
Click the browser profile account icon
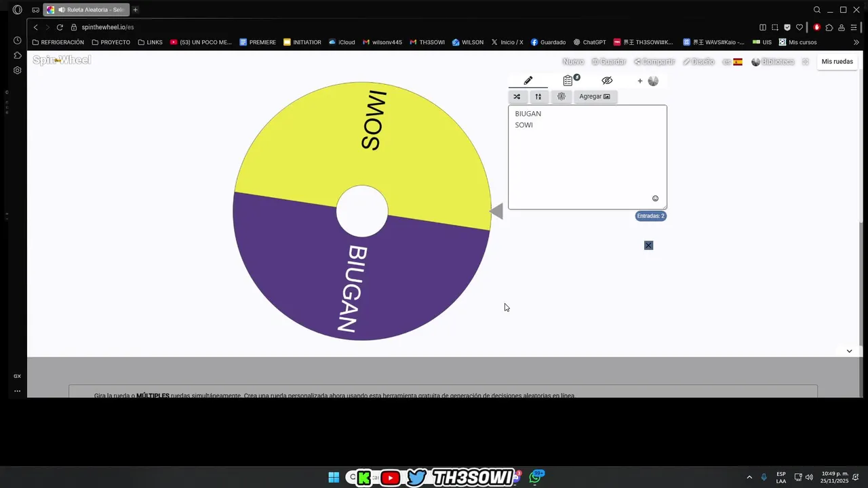pyautogui.click(x=842, y=27)
